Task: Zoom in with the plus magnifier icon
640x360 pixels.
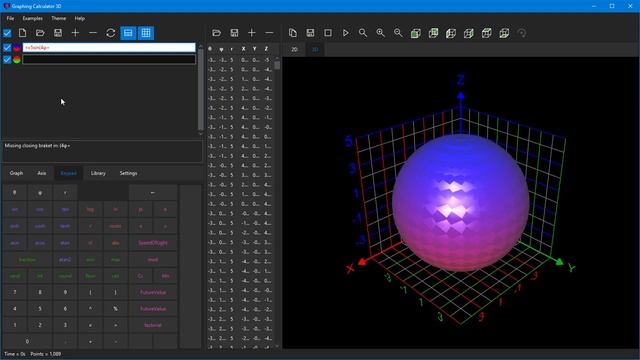Action: [x=380, y=33]
